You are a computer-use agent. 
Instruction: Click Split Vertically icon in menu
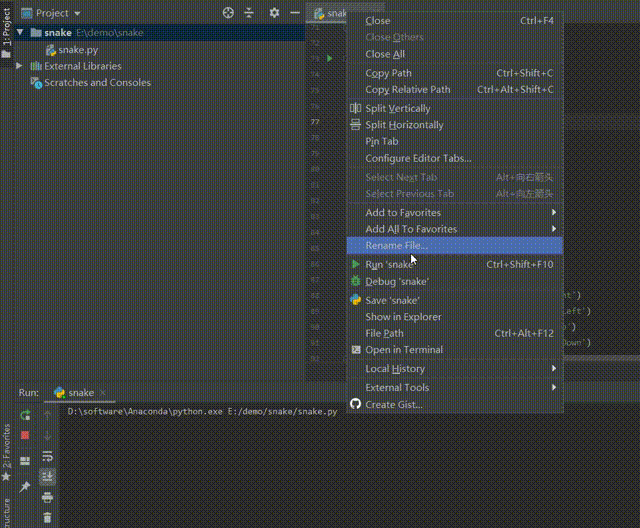[x=356, y=108]
